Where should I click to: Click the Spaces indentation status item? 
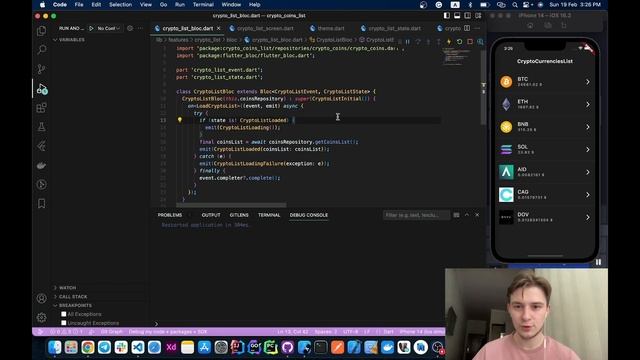(x=326, y=332)
